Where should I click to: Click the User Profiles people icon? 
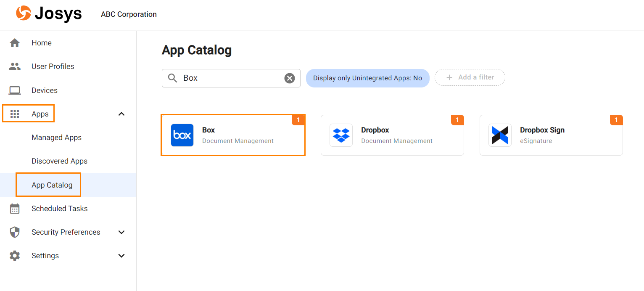pos(15,66)
